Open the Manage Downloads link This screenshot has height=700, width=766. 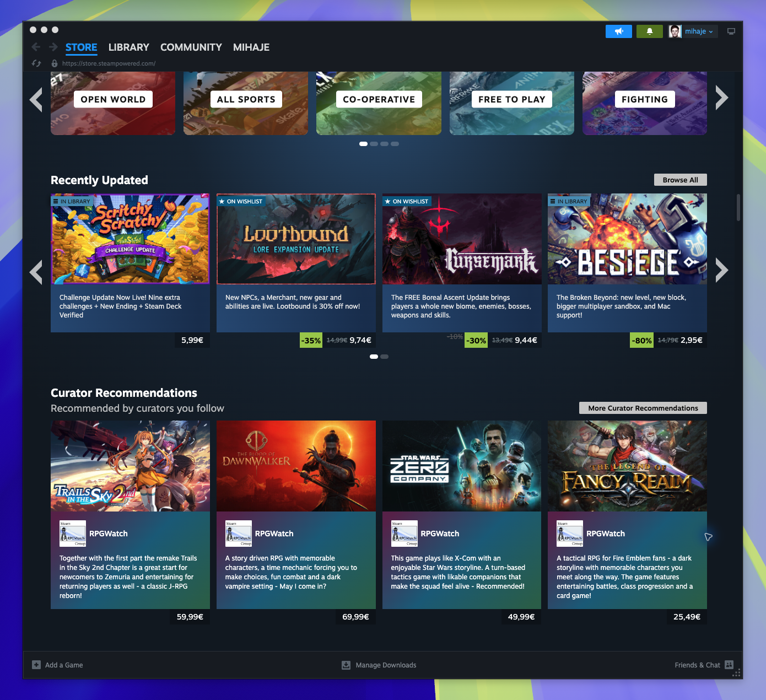386,665
